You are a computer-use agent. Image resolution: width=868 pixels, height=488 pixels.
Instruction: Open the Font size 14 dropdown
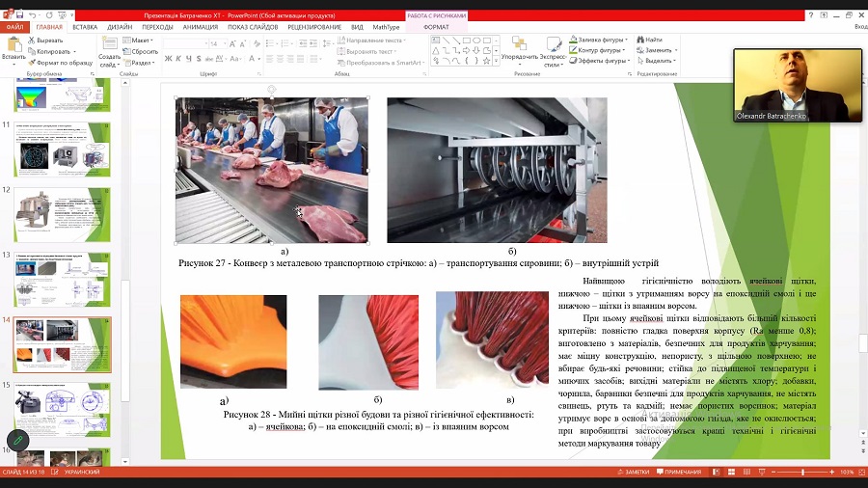click(x=218, y=43)
